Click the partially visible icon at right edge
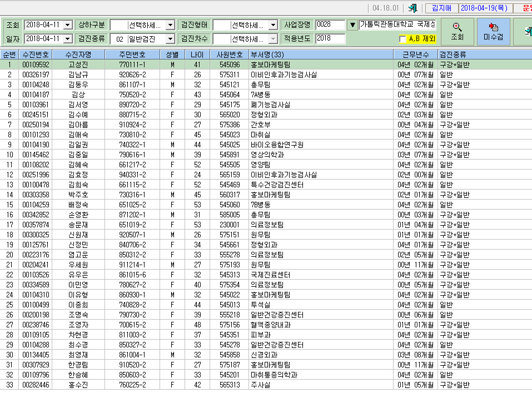 [x=528, y=32]
